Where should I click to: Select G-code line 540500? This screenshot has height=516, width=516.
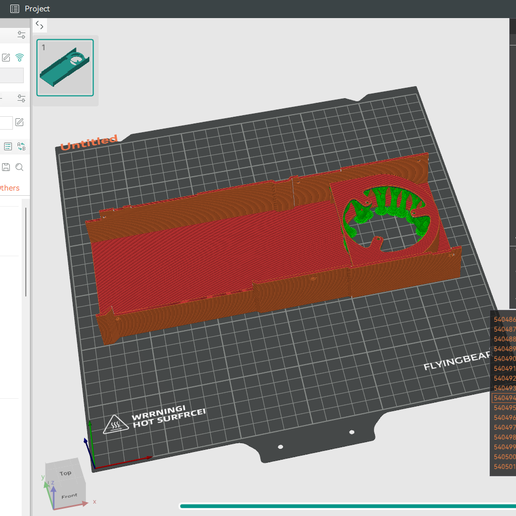pyautogui.click(x=504, y=457)
